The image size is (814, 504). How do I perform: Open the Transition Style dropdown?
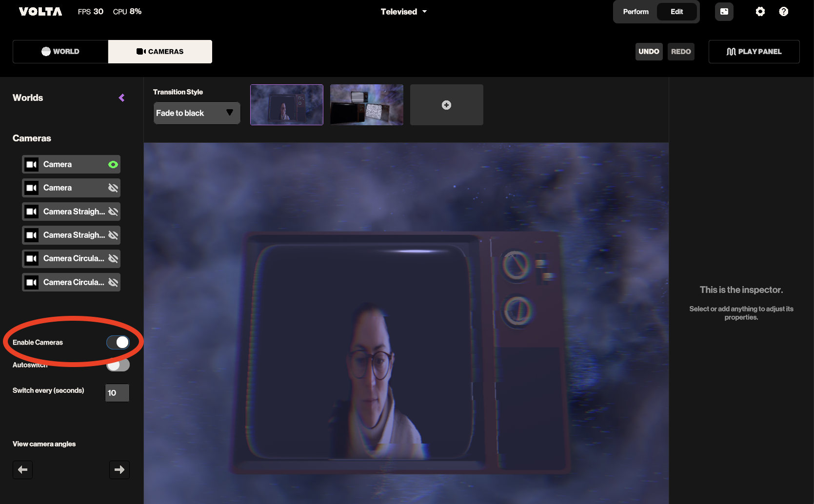pos(197,113)
